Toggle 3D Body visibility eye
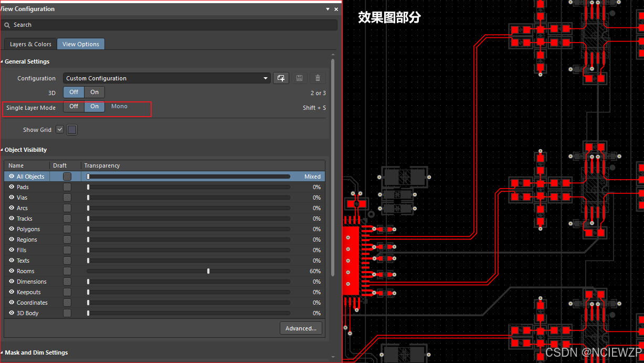644x363 pixels. 12,313
